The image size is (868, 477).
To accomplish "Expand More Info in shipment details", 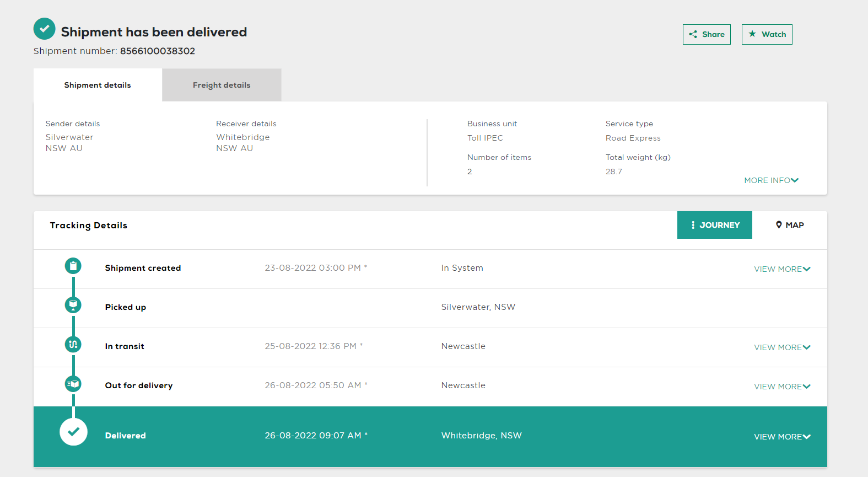I will point(771,180).
